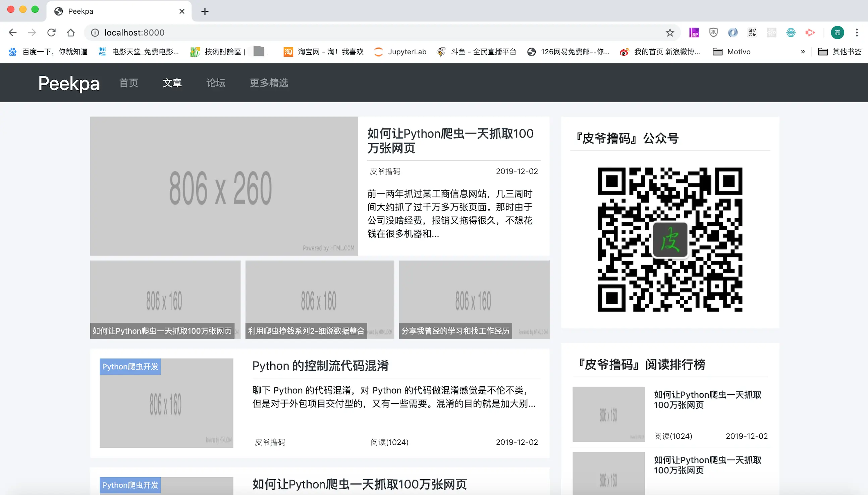The width and height of the screenshot is (868, 495).
Task: Open 利用爬虫挣钱系列2 thumbnail card
Action: (x=319, y=299)
